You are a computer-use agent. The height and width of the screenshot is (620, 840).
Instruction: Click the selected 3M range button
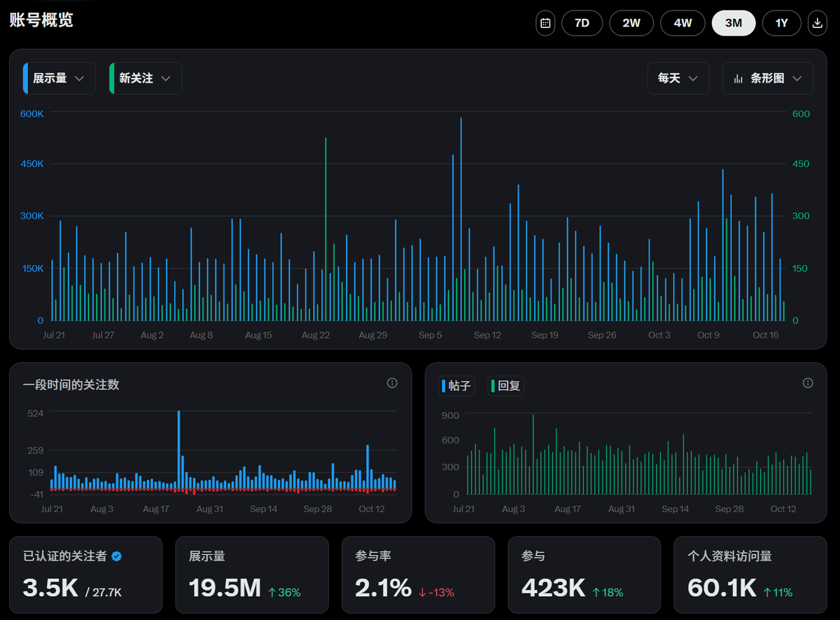point(733,23)
